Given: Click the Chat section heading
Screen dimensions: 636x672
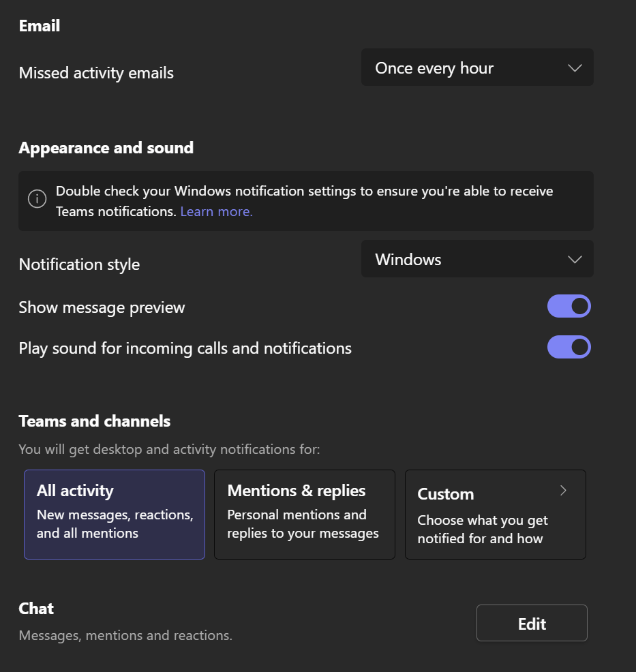Looking at the screenshot, I should 36,609.
